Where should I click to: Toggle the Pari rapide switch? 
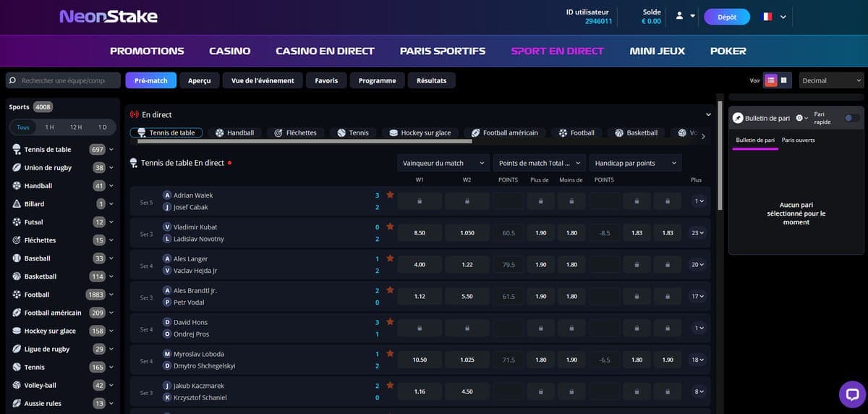(x=853, y=118)
